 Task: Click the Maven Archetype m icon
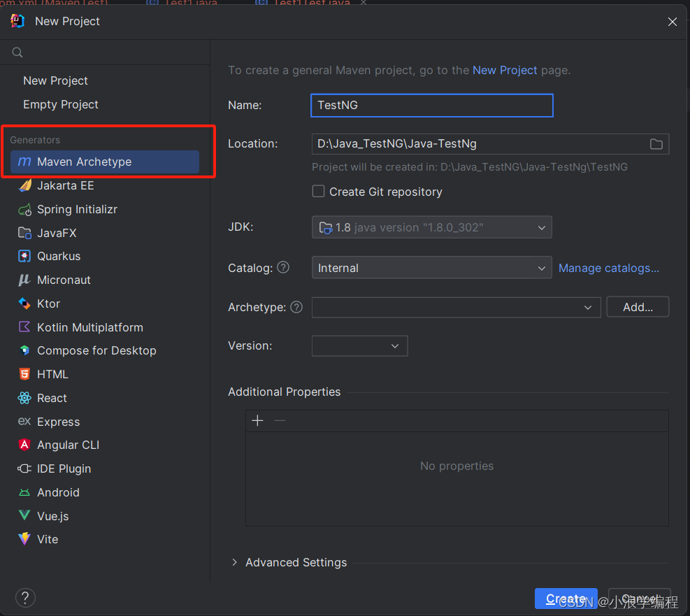(x=24, y=162)
